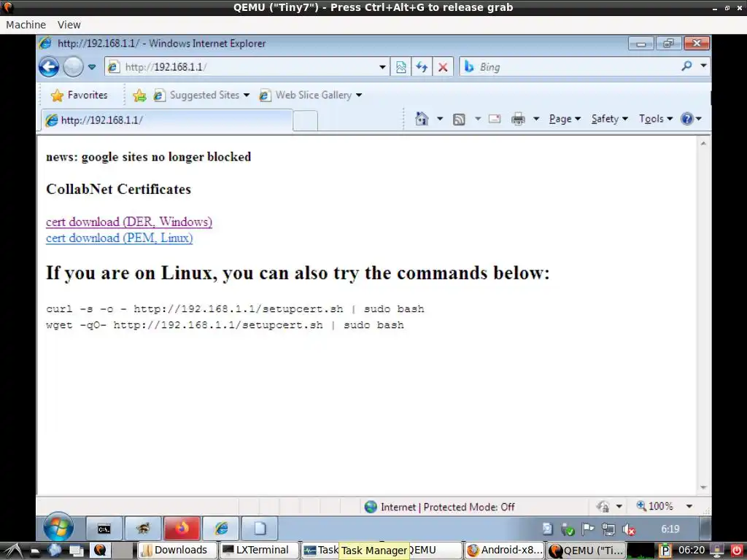This screenshot has height=560, width=747.
Task: Toggle Compatibility View page icon
Action: tap(401, 67)
